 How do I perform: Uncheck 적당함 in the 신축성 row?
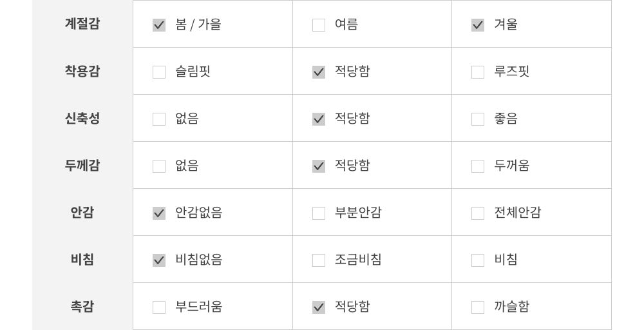[319, 119]
